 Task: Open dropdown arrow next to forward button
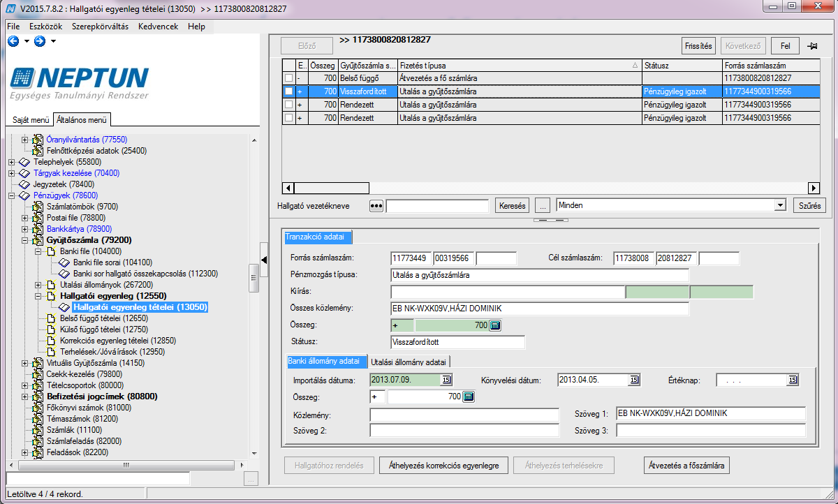53,41
